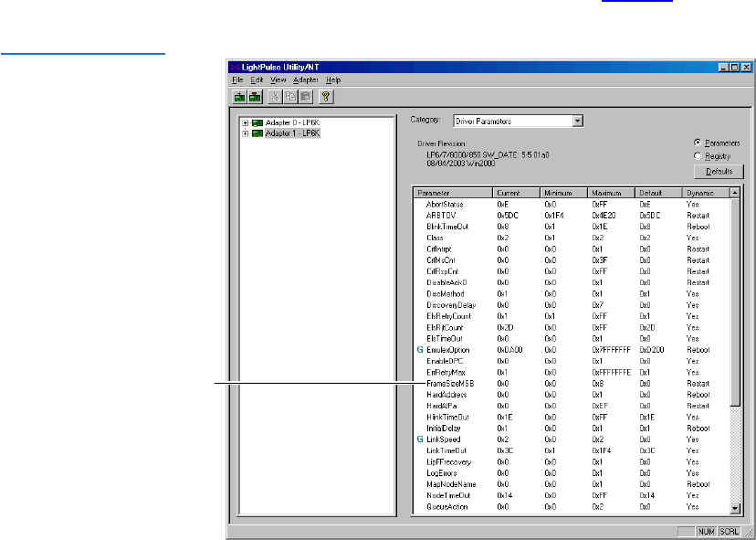Select the LogErrors parameter
The width and height of the screenshot is (756, 540).
point(442,473)
